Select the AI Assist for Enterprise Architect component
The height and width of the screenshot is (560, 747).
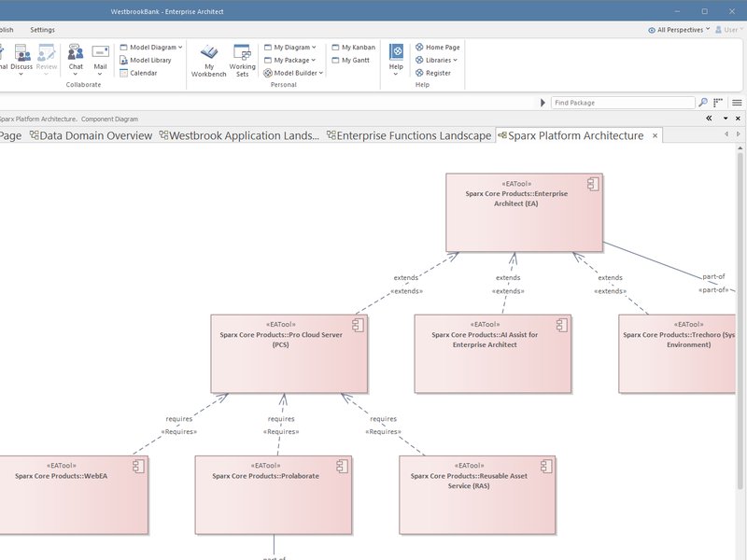(x=493, y=354)
